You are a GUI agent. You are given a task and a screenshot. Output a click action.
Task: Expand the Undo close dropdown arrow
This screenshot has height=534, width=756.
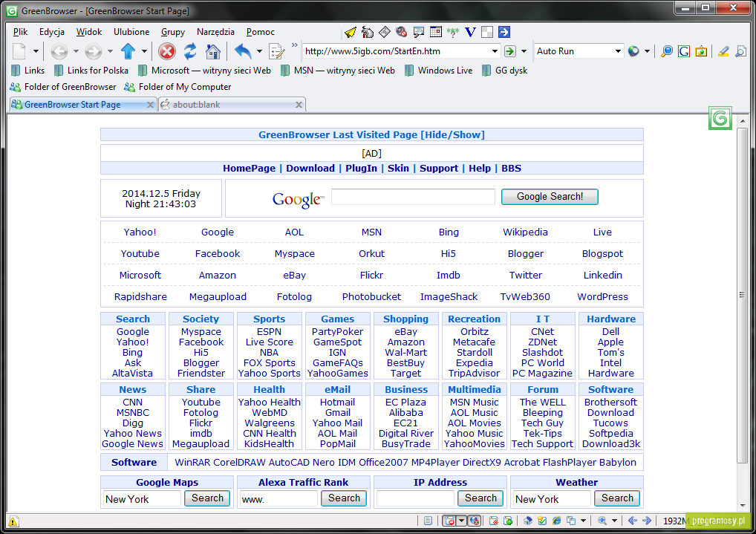pyautogui.click(x=259, y=51)
